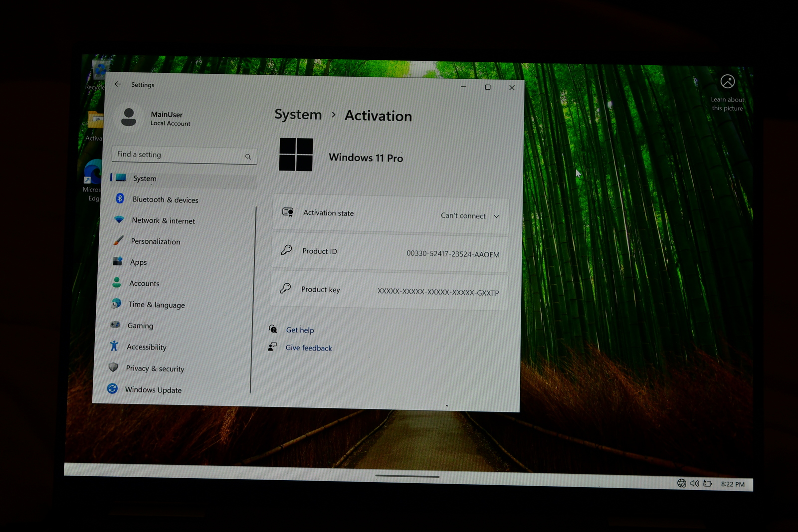This screenshot has height=532, width=798.
Task: Minimize the Settings window
Action: [x=464, y=87]
